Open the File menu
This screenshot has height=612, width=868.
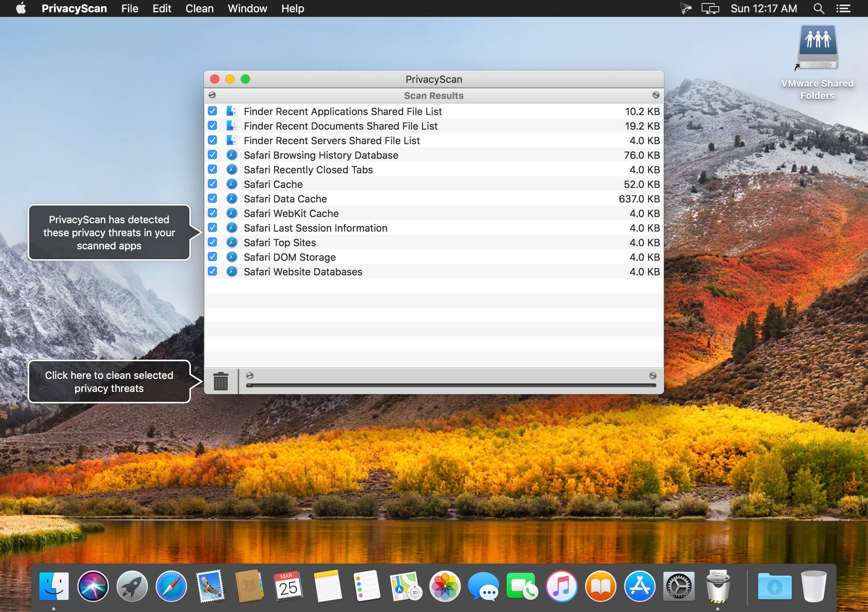130,8
